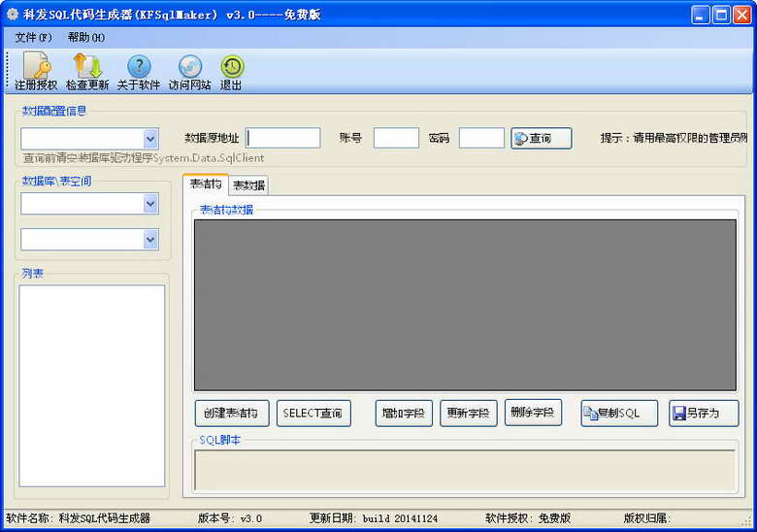Click the 软件授权: 免费版 status text

[528, 518]
